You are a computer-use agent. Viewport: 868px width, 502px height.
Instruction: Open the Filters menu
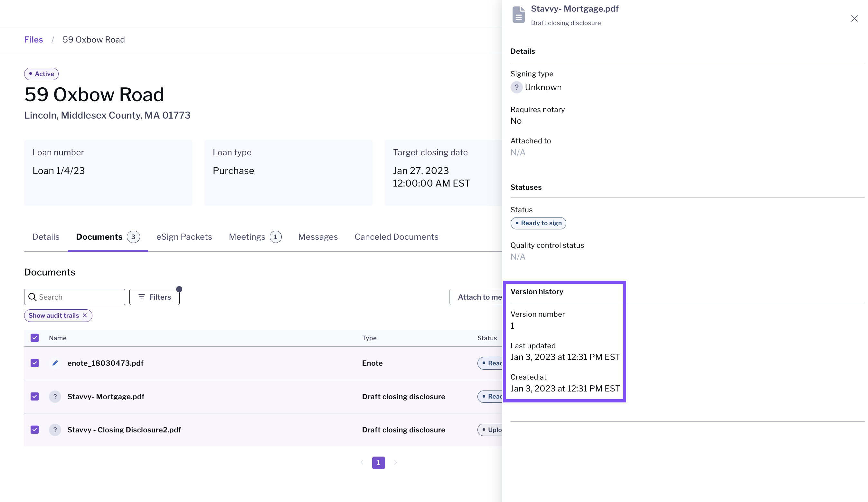(154, 297)
